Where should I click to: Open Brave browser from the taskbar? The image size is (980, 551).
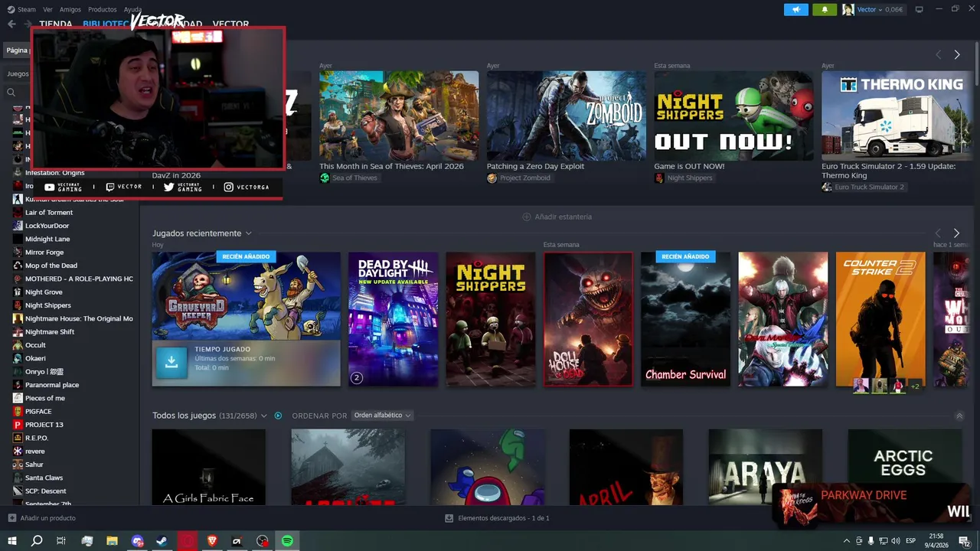212,541
